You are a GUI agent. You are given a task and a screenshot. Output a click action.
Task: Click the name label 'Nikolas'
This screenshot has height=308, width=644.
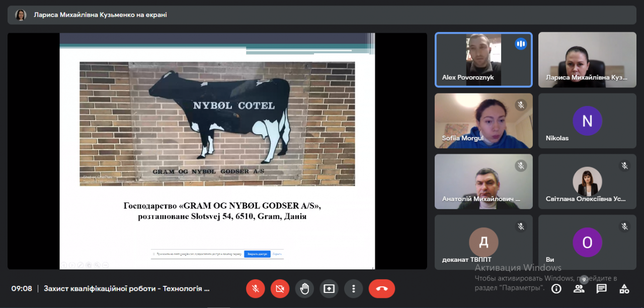tap(557, 138)
